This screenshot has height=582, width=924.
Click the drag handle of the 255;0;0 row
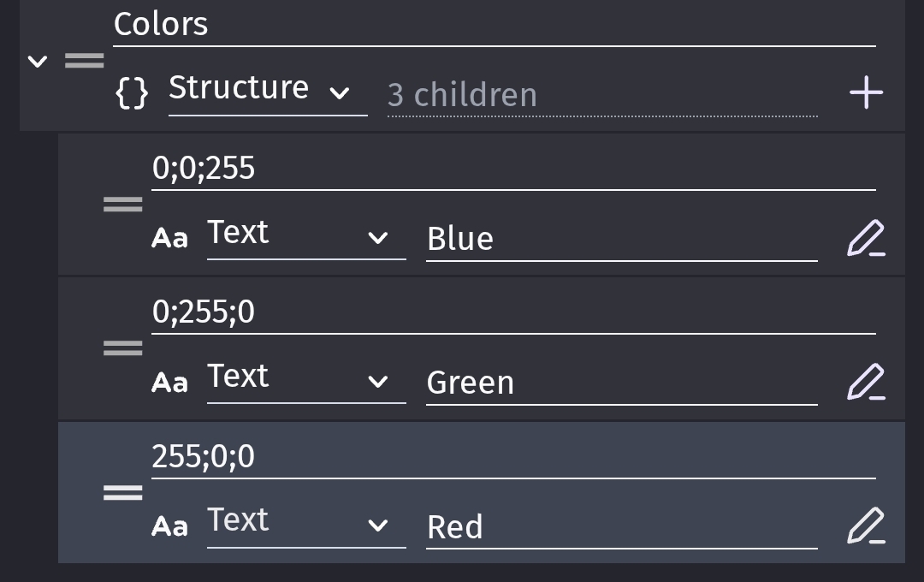pos(122,492)
